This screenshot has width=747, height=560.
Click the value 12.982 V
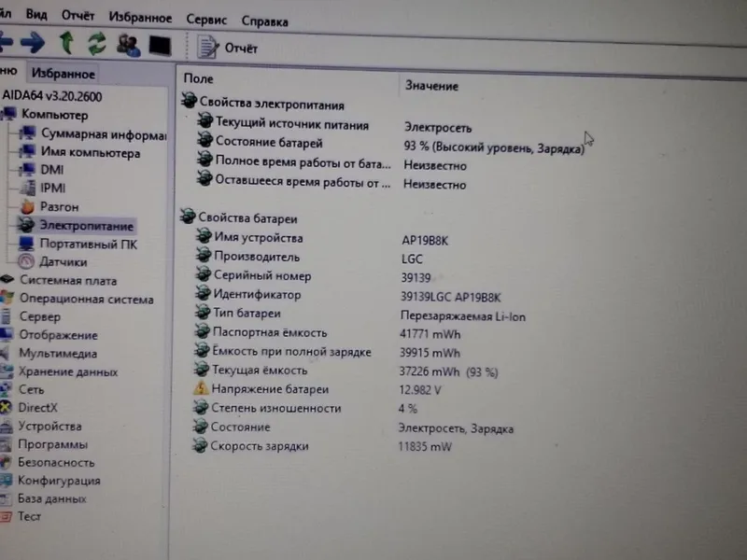pyautogui.click(x=420, y=390)
